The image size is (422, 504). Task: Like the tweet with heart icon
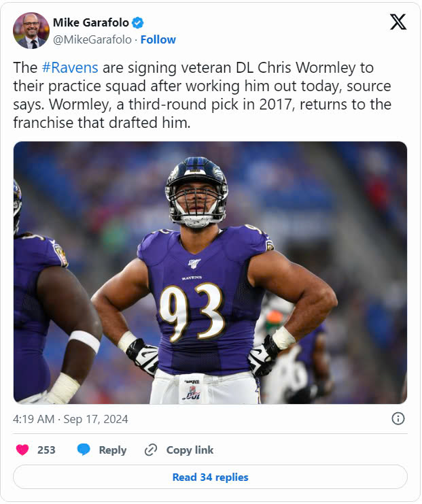click(22, 450)
